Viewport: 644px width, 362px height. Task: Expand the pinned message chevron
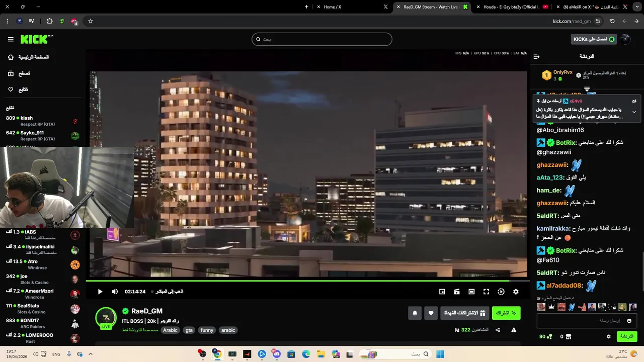tap(634, 112)
